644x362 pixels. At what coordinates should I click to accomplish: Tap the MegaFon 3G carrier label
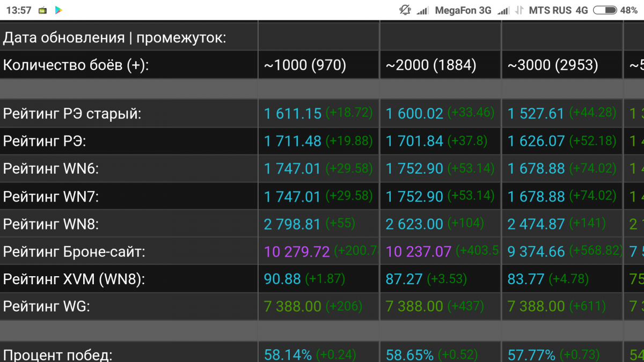(x=463, y=10)
